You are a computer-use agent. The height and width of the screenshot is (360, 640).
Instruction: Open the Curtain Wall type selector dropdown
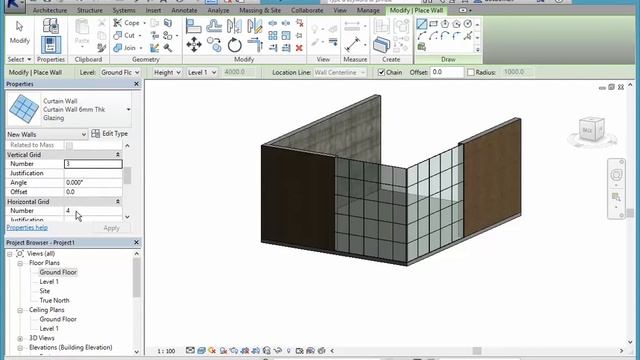[x=129, y=109]
